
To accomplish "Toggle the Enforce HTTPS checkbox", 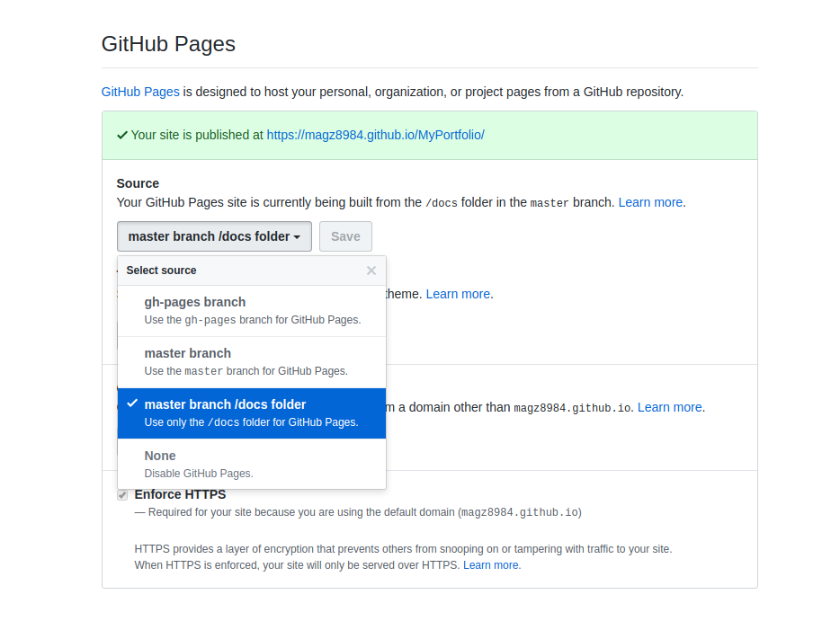I will [122, 494].
